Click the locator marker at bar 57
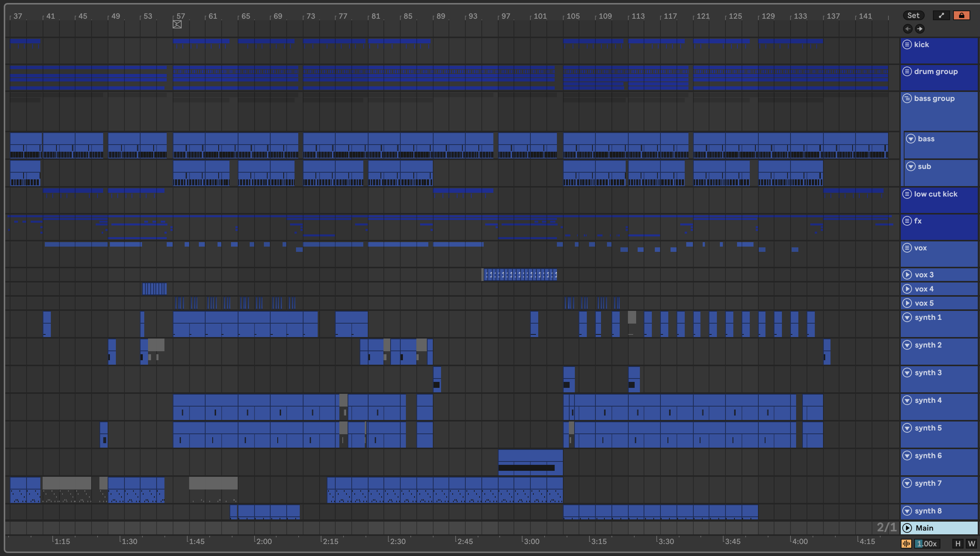 (177, 24)
